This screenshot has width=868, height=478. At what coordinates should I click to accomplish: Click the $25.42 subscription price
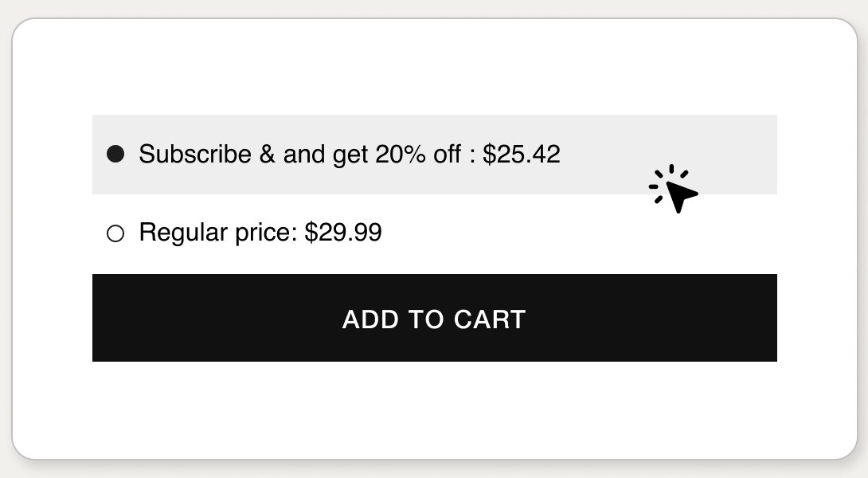pyautogui.click(x=522, y=154)
